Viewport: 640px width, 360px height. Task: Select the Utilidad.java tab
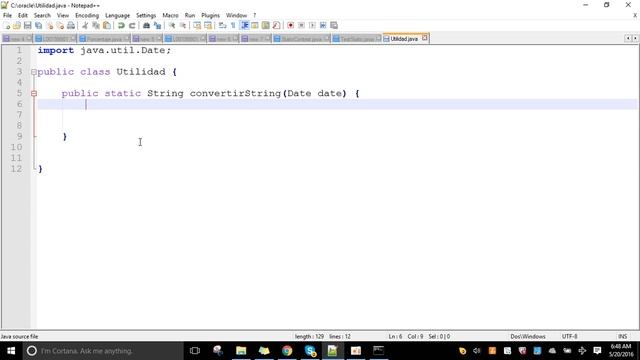(x=404, y=38)
